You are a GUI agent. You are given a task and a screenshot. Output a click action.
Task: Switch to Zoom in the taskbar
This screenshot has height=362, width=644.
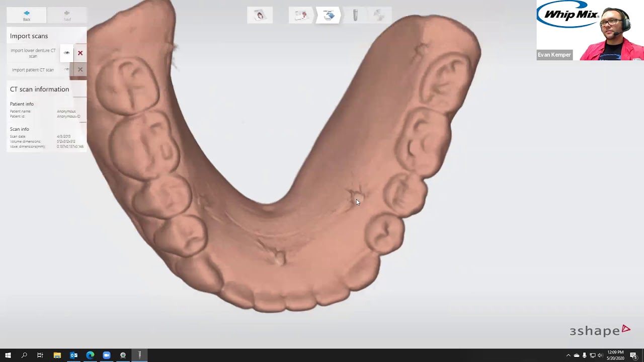point(107,355)
